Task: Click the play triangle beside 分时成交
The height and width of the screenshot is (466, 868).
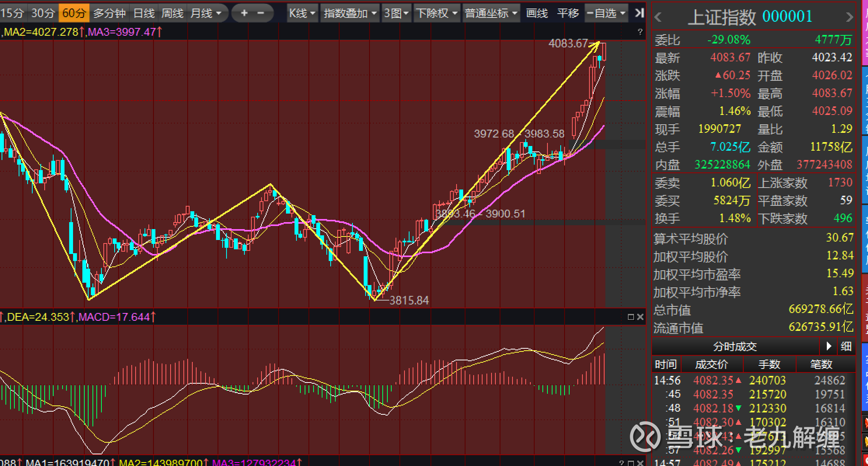Action: pos(829,346)
